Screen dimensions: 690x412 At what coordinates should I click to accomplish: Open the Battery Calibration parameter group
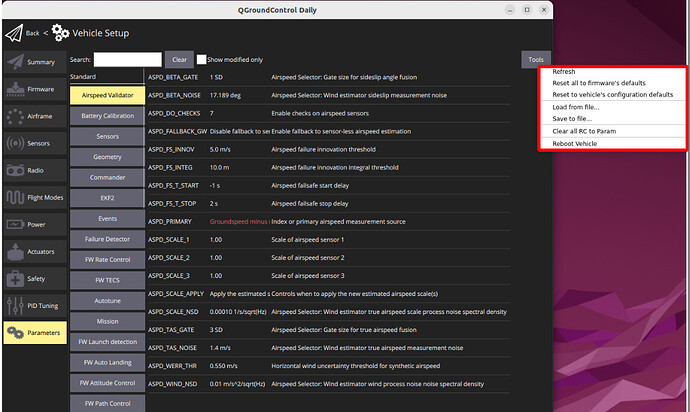107,116
